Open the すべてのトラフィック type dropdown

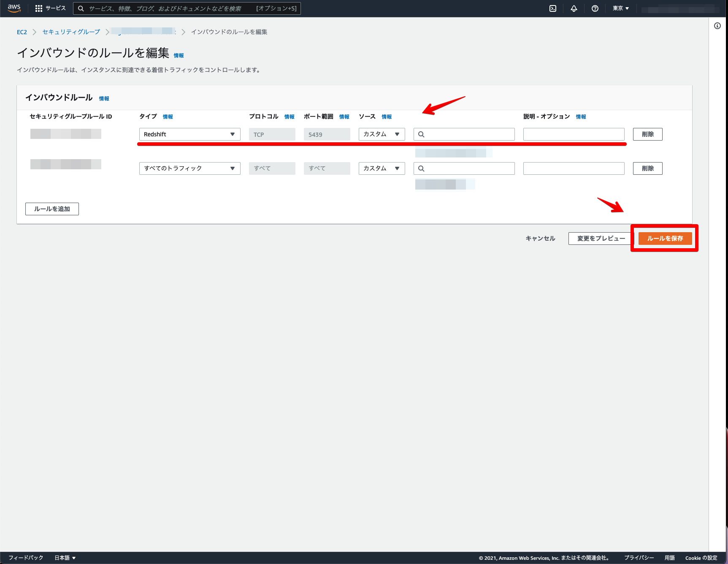tap(189, 168)
